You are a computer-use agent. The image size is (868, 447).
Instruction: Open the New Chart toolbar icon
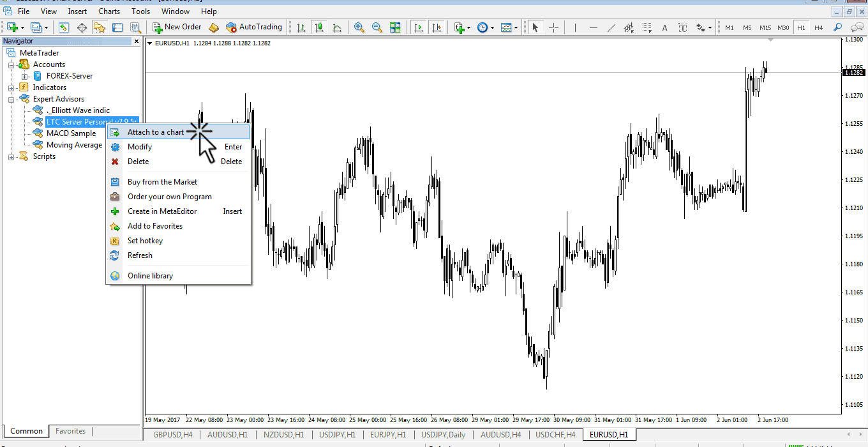pos(13,27)
